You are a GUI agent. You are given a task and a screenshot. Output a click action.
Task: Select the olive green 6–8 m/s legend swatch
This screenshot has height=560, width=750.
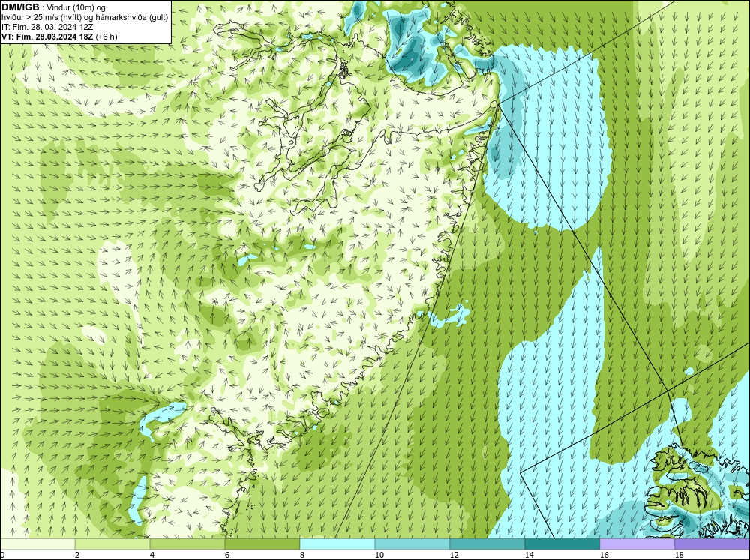tap(262, 544)
